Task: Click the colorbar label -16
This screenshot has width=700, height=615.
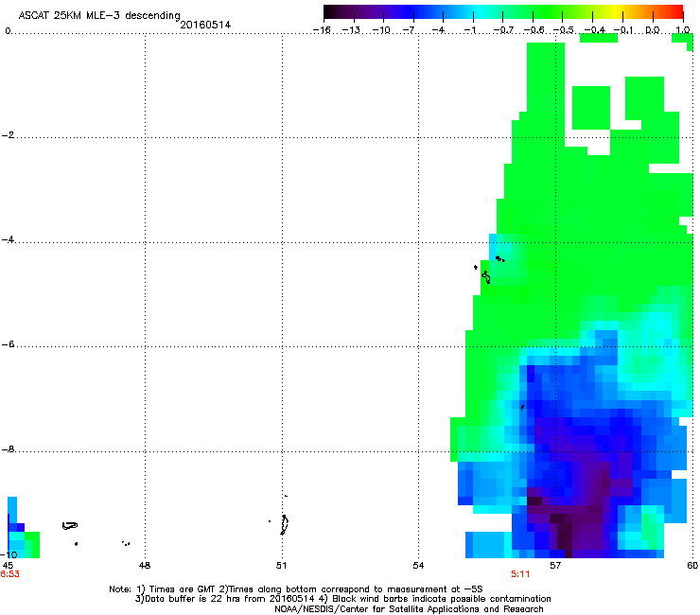Action: pos(322,30)
